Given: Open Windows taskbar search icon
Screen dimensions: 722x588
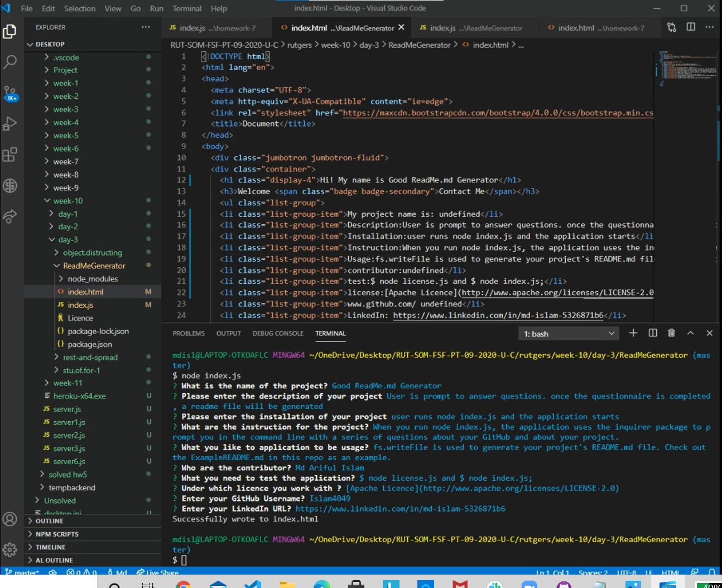Looking at the screenshot, I should click(114, 584).
